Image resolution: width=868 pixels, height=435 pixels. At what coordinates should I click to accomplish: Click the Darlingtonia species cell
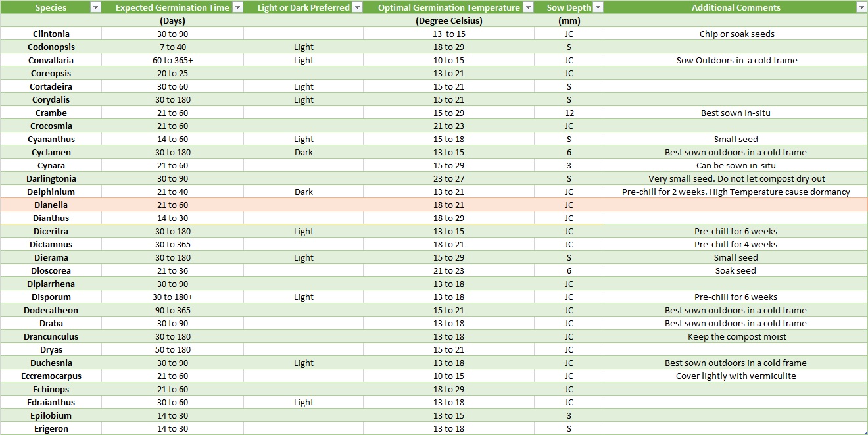pyautogui.click(x=51, y=178)
